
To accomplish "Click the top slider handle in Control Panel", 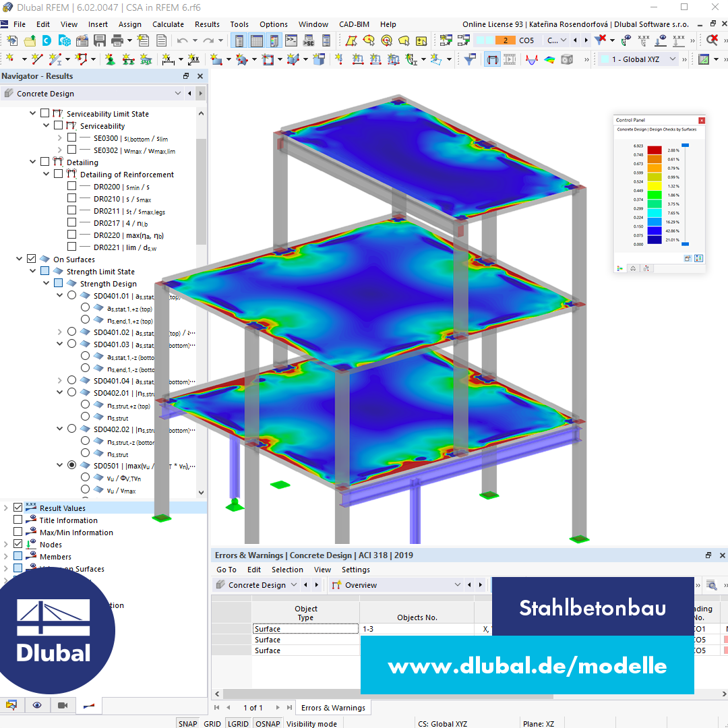I will click(685, 146).
